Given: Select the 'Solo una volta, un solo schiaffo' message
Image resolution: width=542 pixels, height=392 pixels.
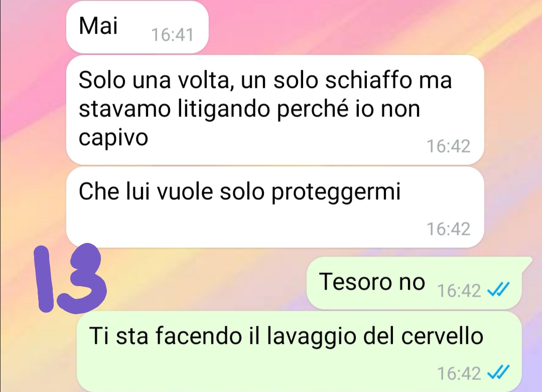Looking at the screenshot, I should point(275,110).
